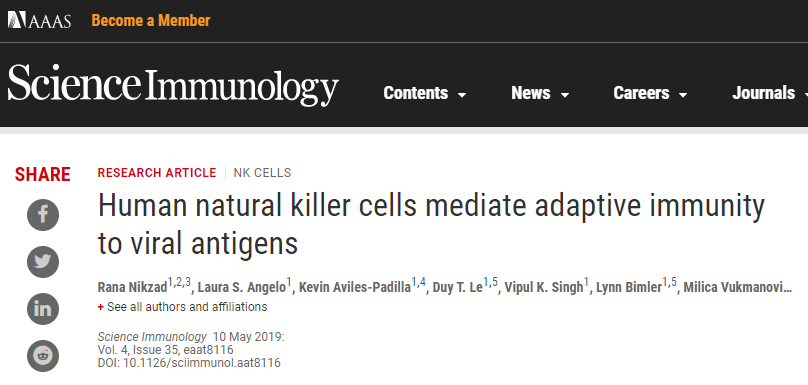808x385 pixels.
Task: Open author Rana Nikzad
Action: [x=132, y=287]
